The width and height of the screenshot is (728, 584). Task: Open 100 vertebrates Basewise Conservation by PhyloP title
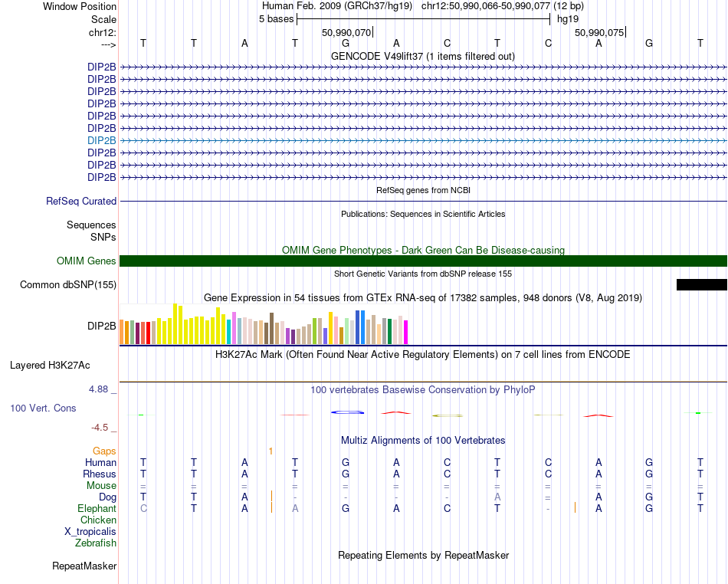click(x=423, y=389)
